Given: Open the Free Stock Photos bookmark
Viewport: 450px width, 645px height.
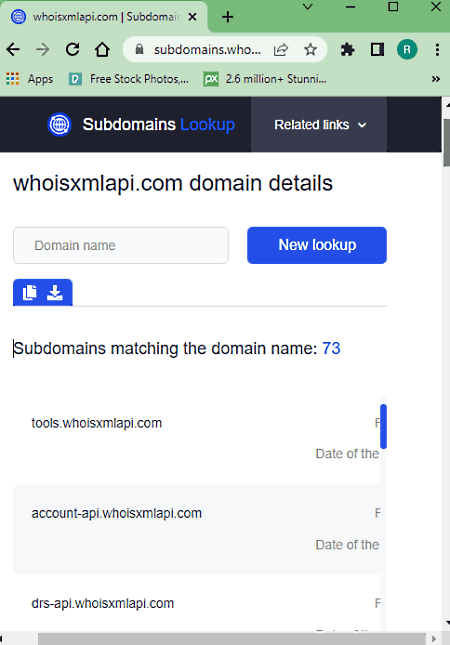Looking at the screenshot, I should [x=129, y=79].
